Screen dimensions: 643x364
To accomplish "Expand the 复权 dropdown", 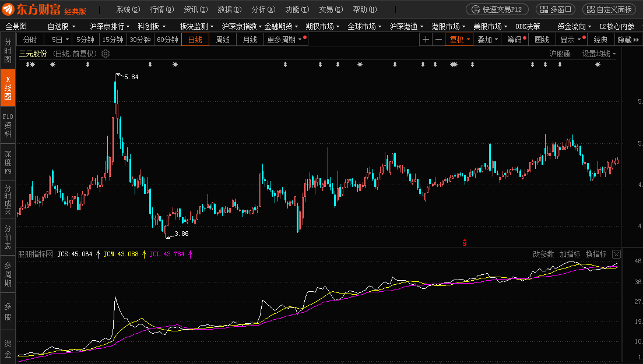I will pos(459,40).
